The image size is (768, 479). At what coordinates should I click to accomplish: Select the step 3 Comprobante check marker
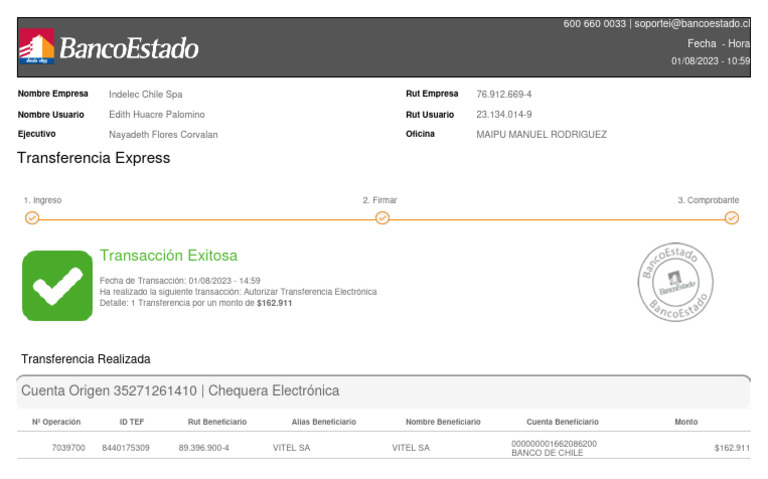[732, 217]
